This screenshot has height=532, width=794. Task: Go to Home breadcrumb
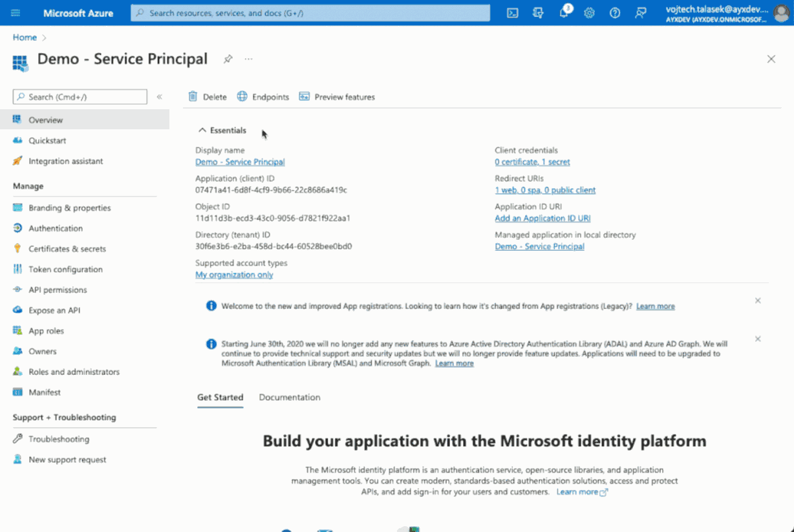(x=25, y=37)
